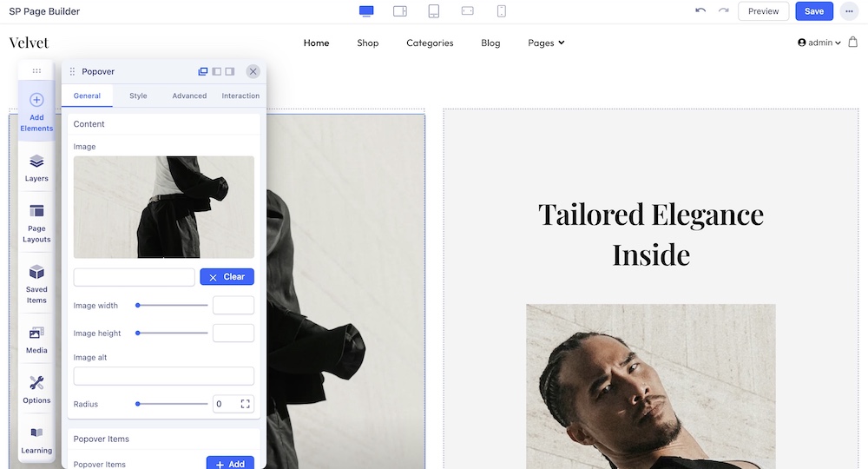This screenshot has width=868, height=469.
Task: Open the admin user dropdown
Action: tap(819, 43)
